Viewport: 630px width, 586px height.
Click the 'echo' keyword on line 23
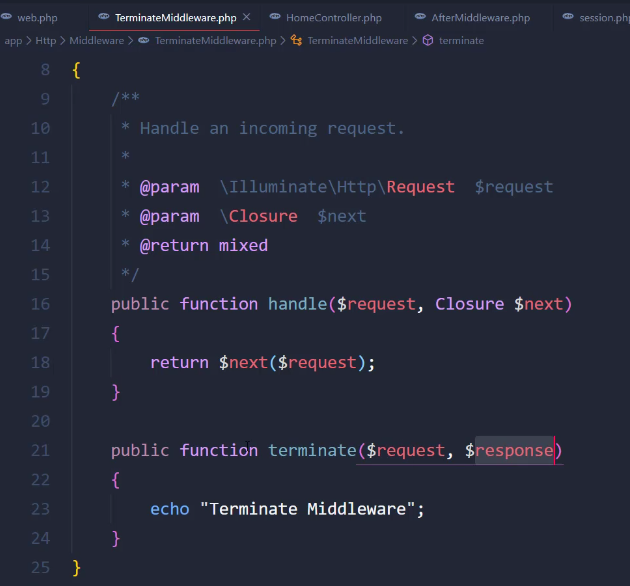(x=170, y=509)
